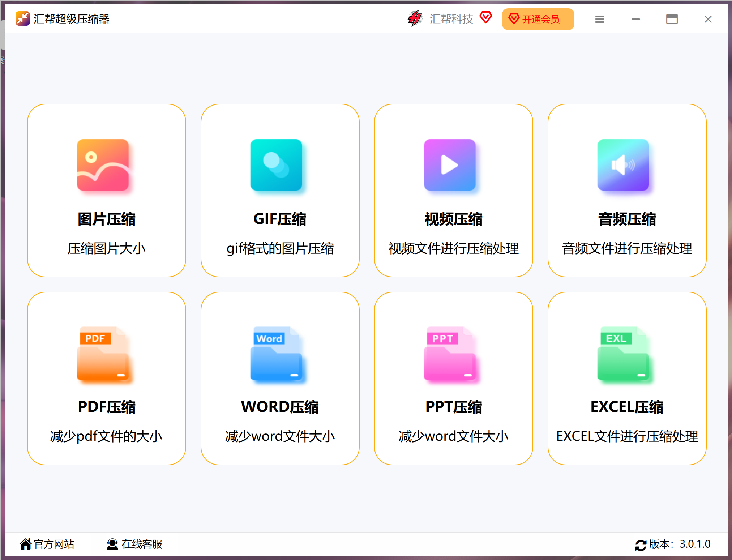Click 减少word文件大小 under WORD压缩
Image resolution: width=732 pixels, height=560 pixels.
(x=280, y=436)
